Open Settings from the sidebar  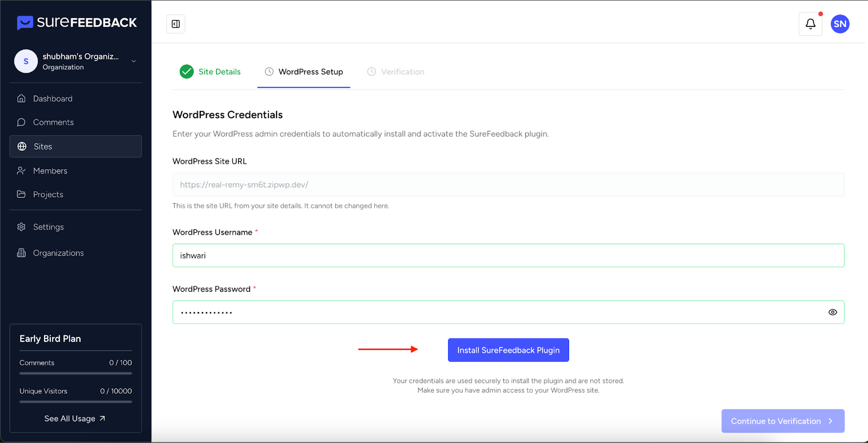tap(48, 227)
